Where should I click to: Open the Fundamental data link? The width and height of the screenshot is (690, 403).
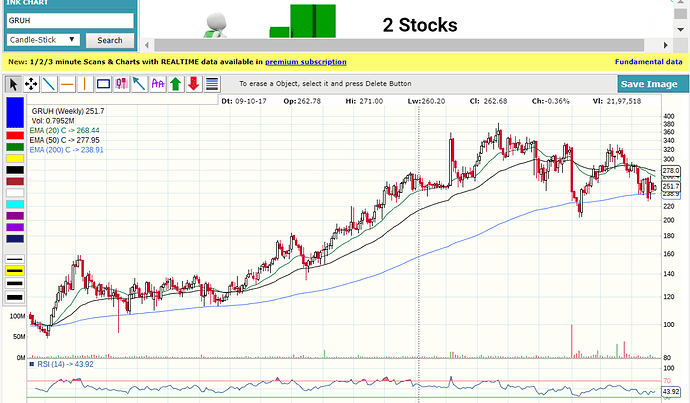648,62
